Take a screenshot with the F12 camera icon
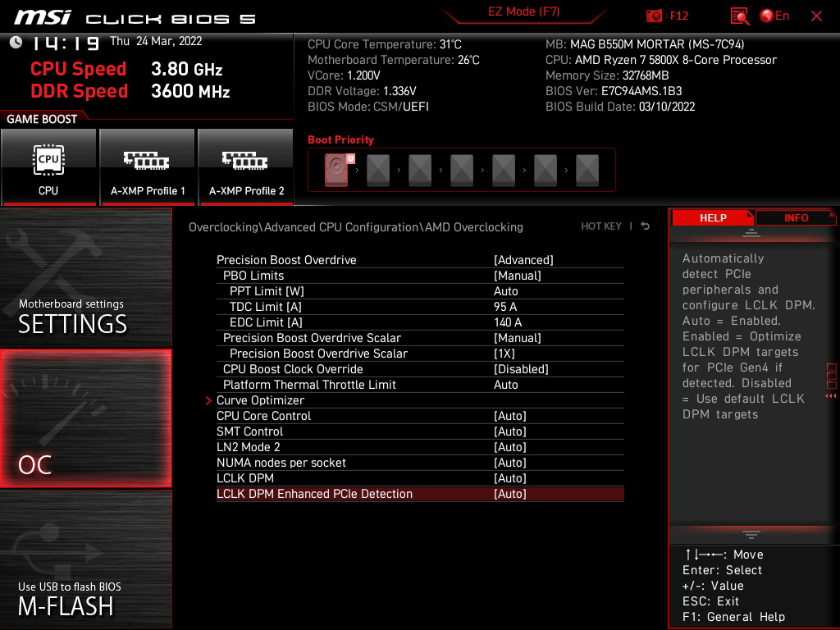This screenshot has width=840, height=630. click(654, 16)
